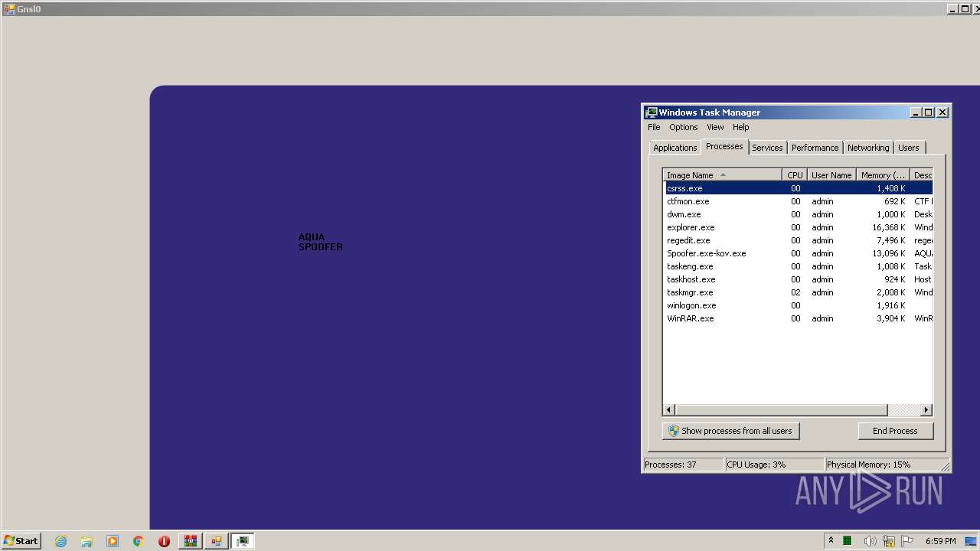Viewport: 980px width, 551px height.
Task: Click Show processes from all users button
Action: [730, 431]
